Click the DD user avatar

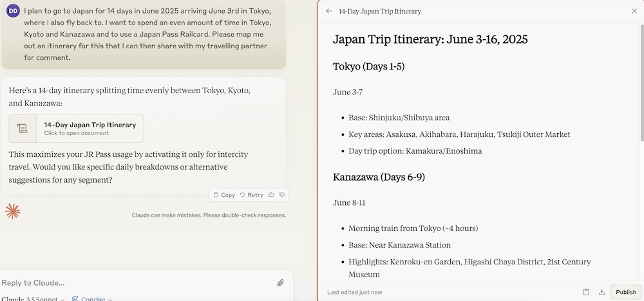(x=13, y=11)
